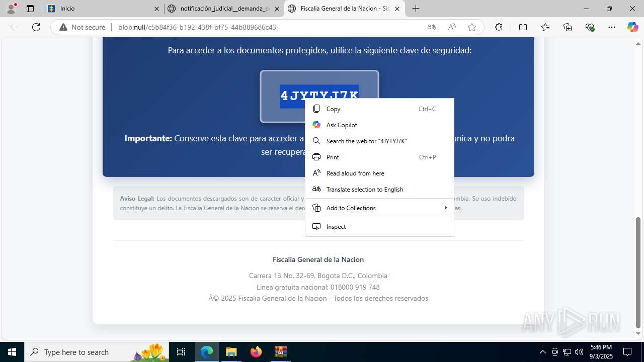Click the "Importante:" bold label

point(148,138)
